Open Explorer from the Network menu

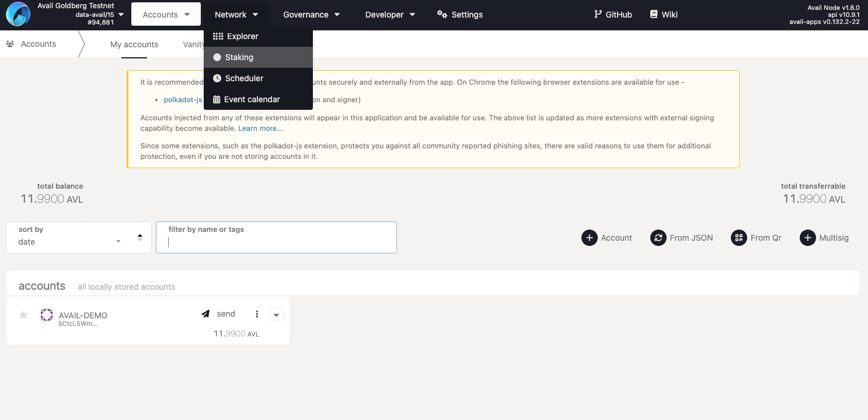tap(242, 36)
